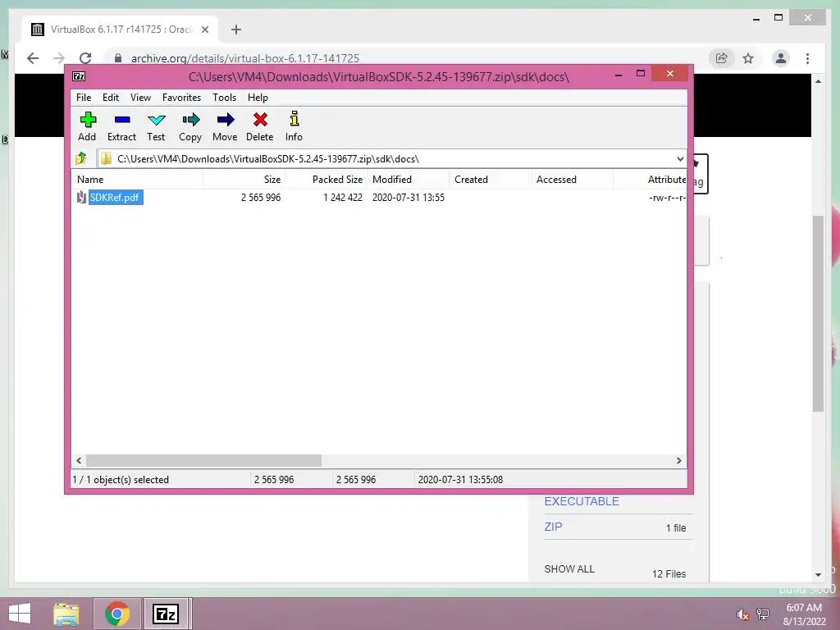
Task: Click horizontal scrollbar right arrow
Action: [678, 461]
